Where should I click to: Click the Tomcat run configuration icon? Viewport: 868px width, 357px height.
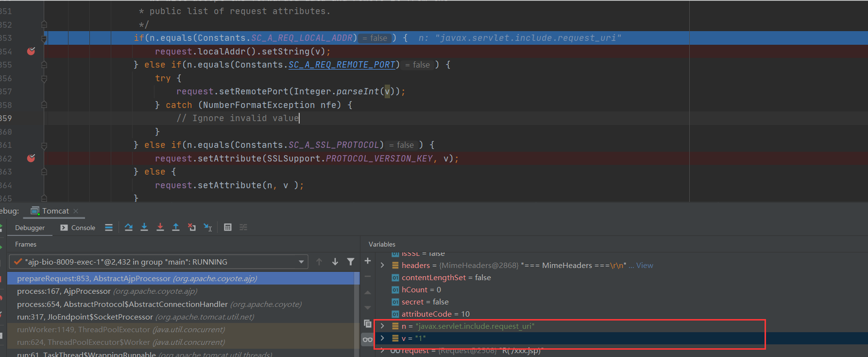tap(35, 211)
